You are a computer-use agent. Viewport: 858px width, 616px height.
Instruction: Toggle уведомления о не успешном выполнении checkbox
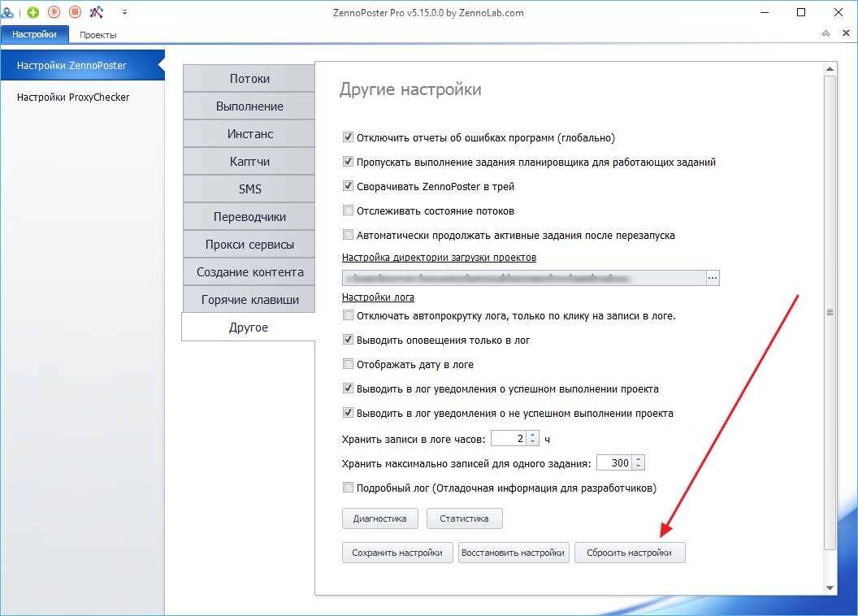[x=348, y=413]
